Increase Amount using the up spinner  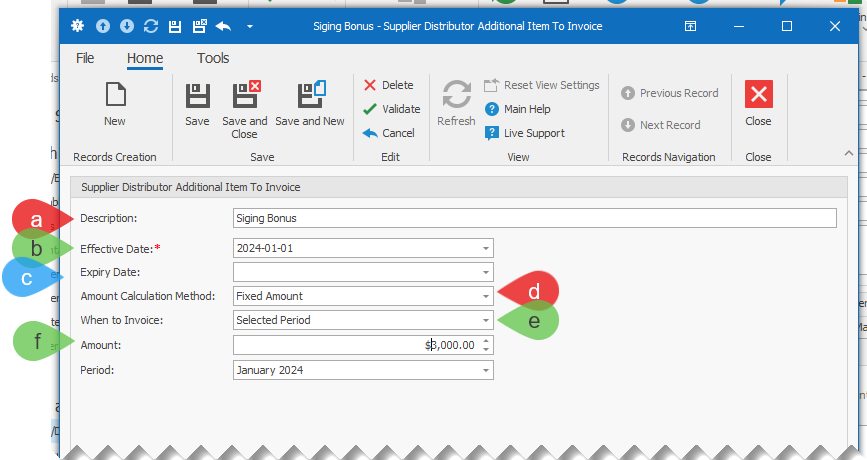tap(486, 340)
